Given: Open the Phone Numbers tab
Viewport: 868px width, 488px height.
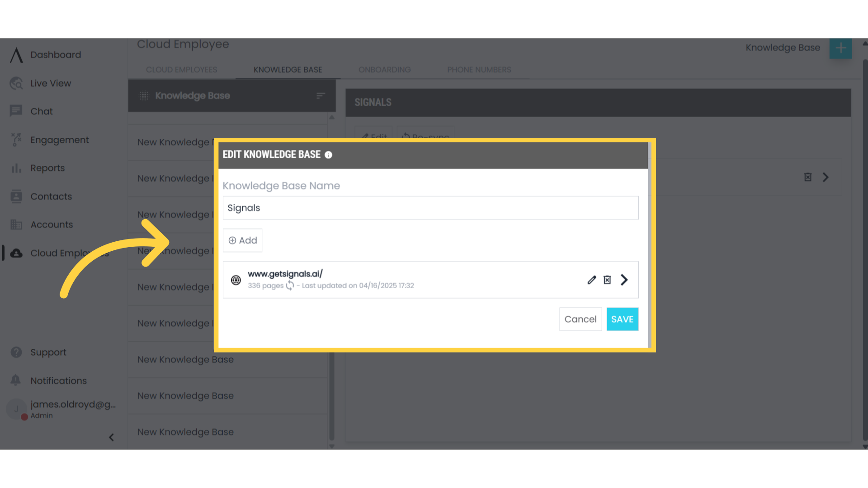Looking at the screenshot, I should tap(479, 70).
